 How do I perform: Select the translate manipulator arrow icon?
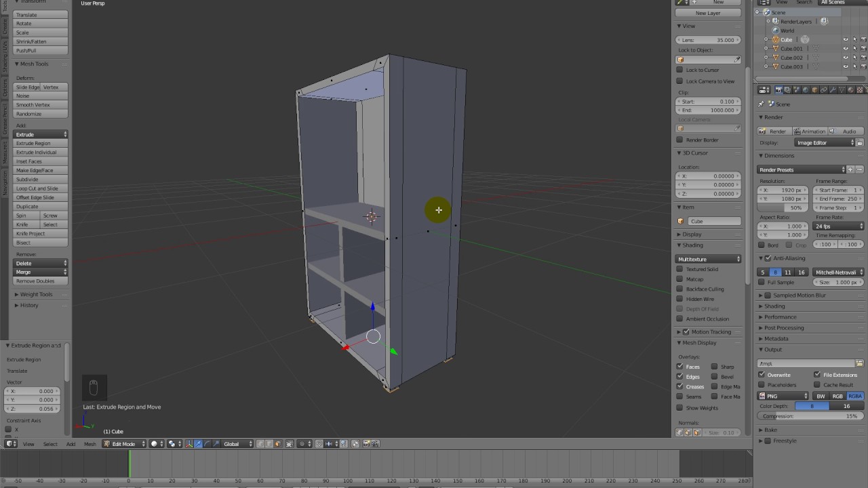pos(199,444)
